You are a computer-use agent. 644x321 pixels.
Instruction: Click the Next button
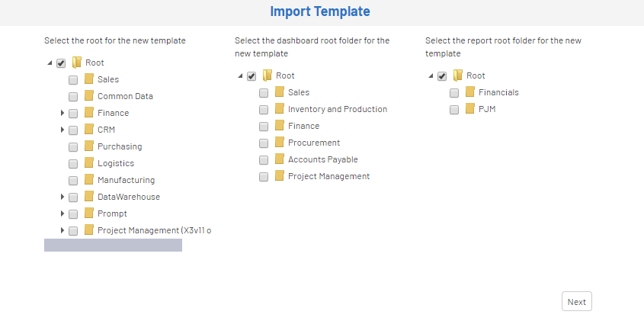point(577,302)
